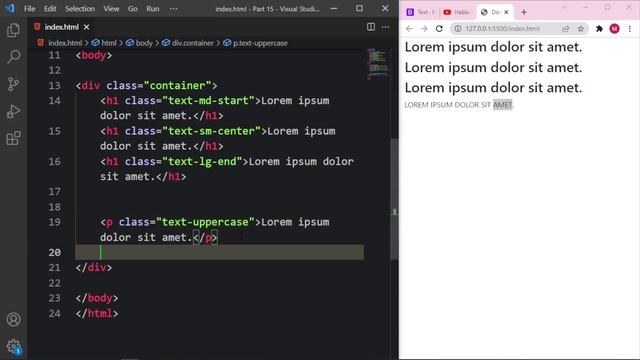Open the Manage gear menu
This screenshot has height=360, width=640.
coord(13,347)
